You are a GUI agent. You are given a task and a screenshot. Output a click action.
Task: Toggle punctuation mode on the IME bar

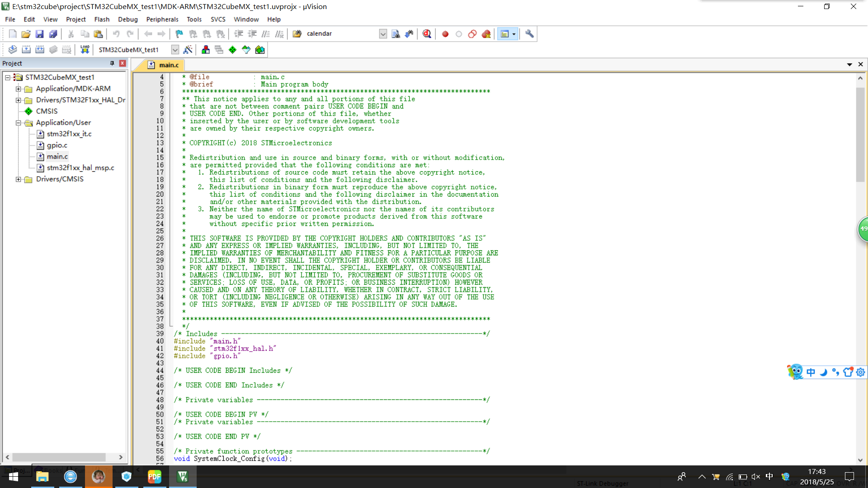pos(835,372)
